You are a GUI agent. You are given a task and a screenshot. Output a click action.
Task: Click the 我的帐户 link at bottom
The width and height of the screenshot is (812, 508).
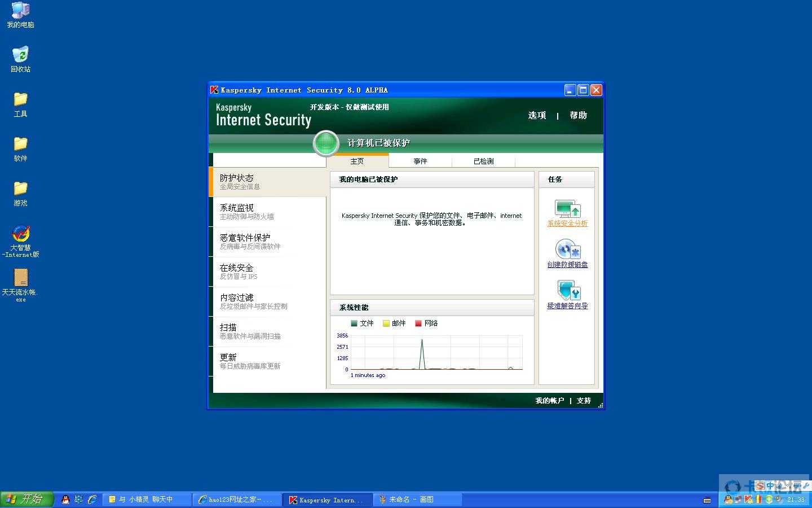pos(550,401)
